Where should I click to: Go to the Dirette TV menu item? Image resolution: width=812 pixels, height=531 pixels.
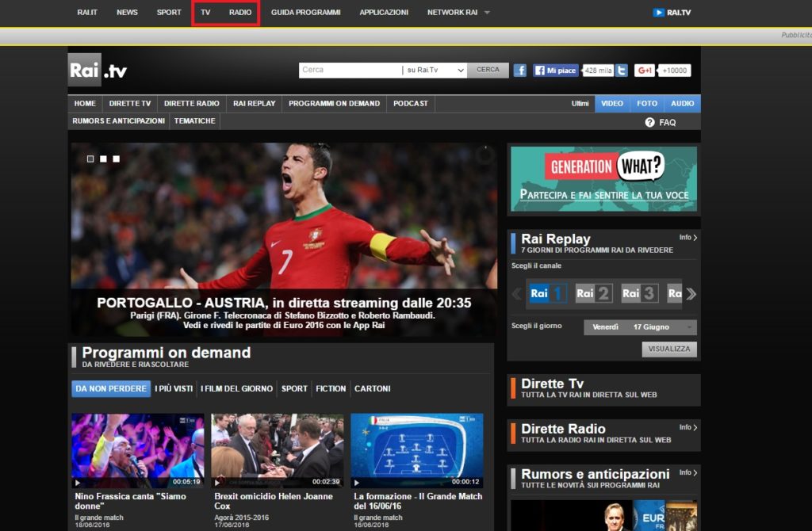(130, 104)
